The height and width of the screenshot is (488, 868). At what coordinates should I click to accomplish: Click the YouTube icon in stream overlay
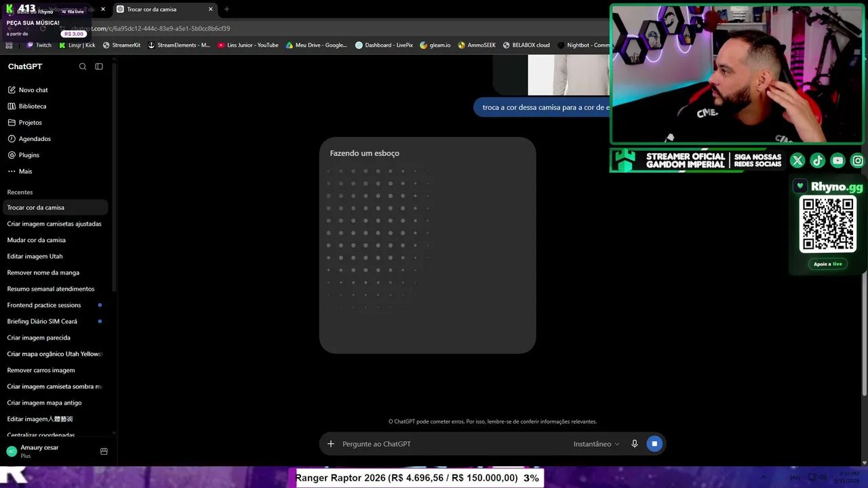(x=838, y=161)
